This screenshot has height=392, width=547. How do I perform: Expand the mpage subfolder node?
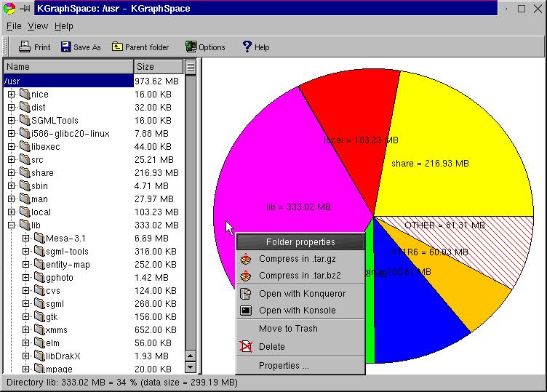(x=25, y=369)
